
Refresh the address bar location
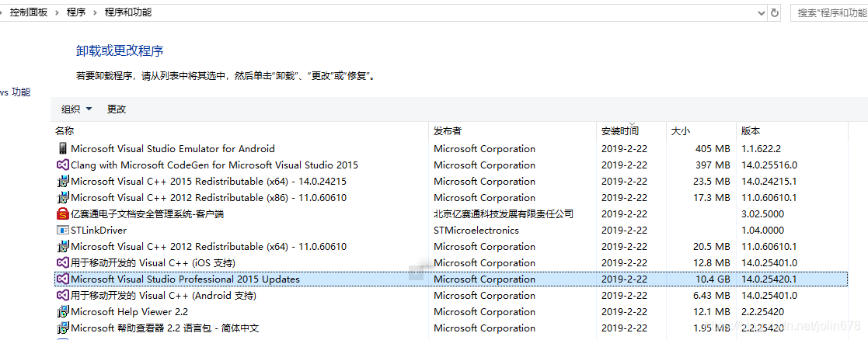point(775,12)
